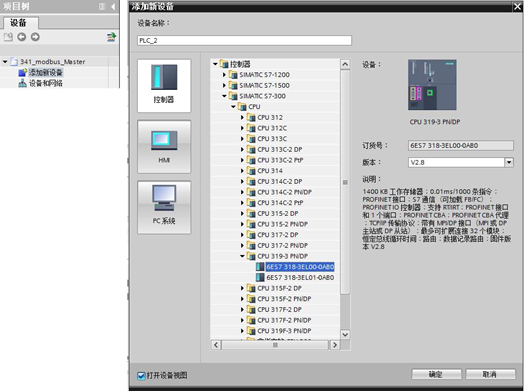Select CPU 314C-2 DP in the tree
The width and height of the screenshot is (524, 391).
pos(280,181)
